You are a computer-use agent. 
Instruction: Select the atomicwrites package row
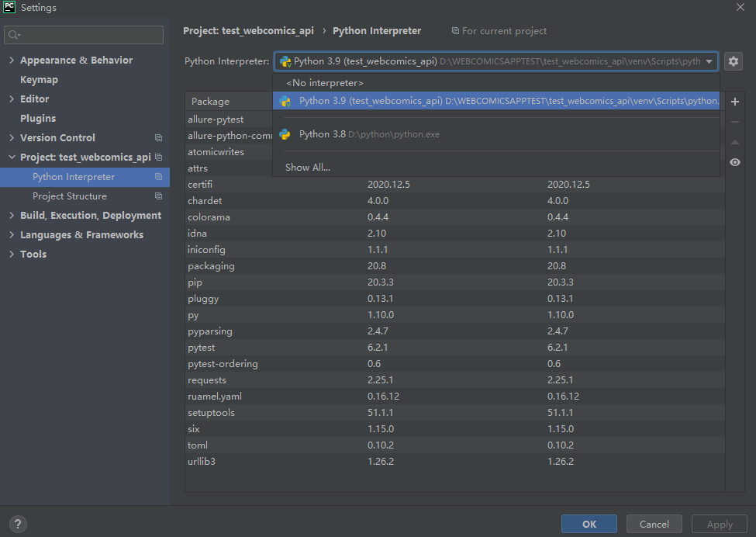pos(229,152)
